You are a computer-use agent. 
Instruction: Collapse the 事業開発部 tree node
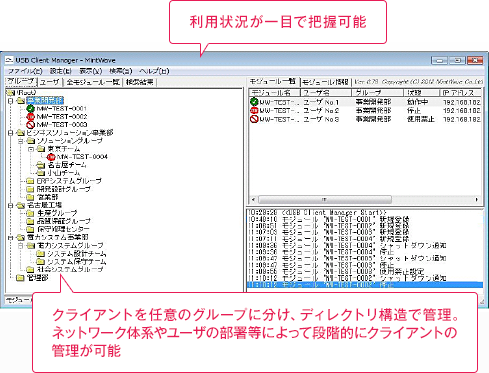tap(10, 100)
